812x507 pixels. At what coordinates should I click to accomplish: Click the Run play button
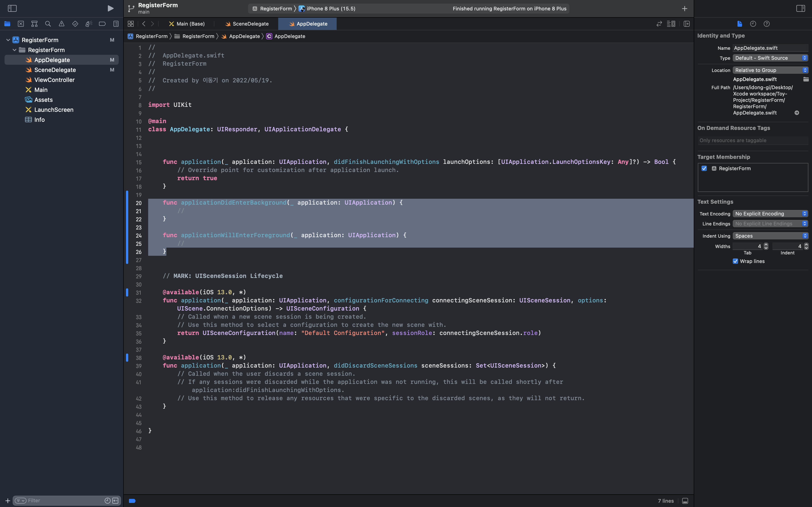(x=110, y=8)
